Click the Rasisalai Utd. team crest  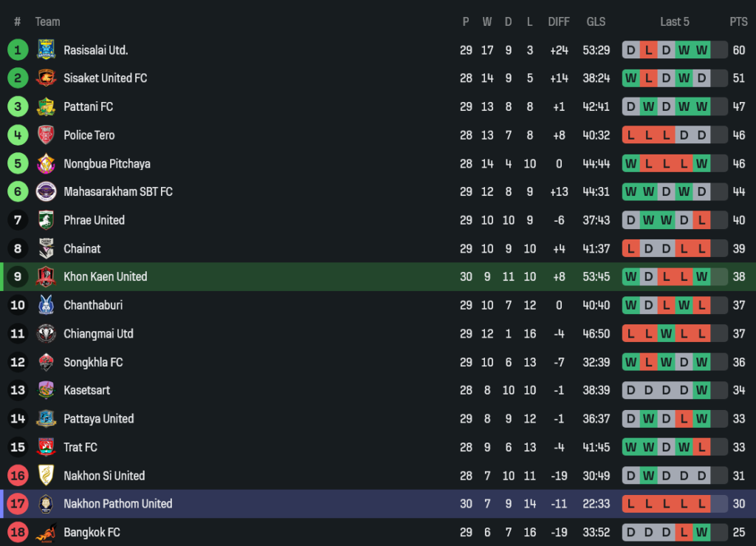tap(46, 50)
